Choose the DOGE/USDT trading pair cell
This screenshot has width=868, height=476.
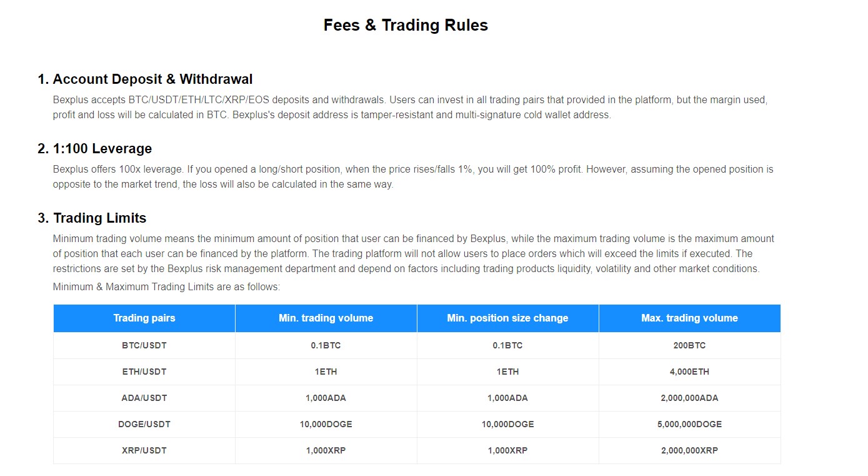click(x=144, y=424)
